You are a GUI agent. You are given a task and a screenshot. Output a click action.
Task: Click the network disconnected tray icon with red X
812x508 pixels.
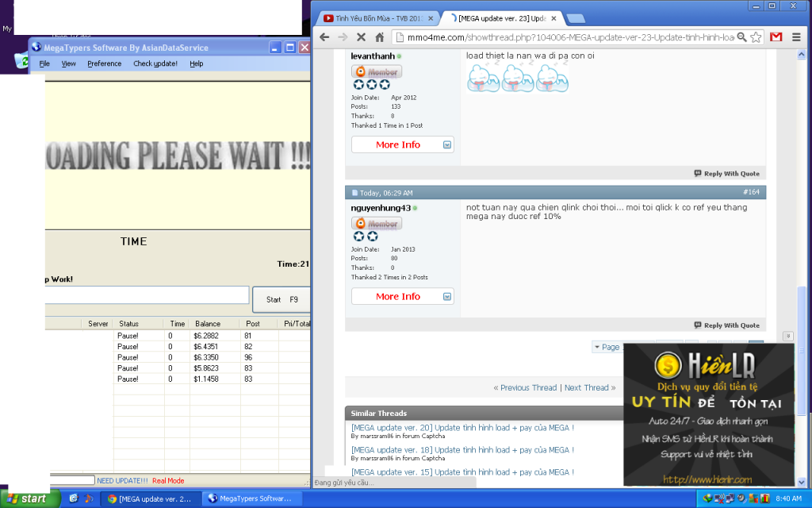(719, 498)
